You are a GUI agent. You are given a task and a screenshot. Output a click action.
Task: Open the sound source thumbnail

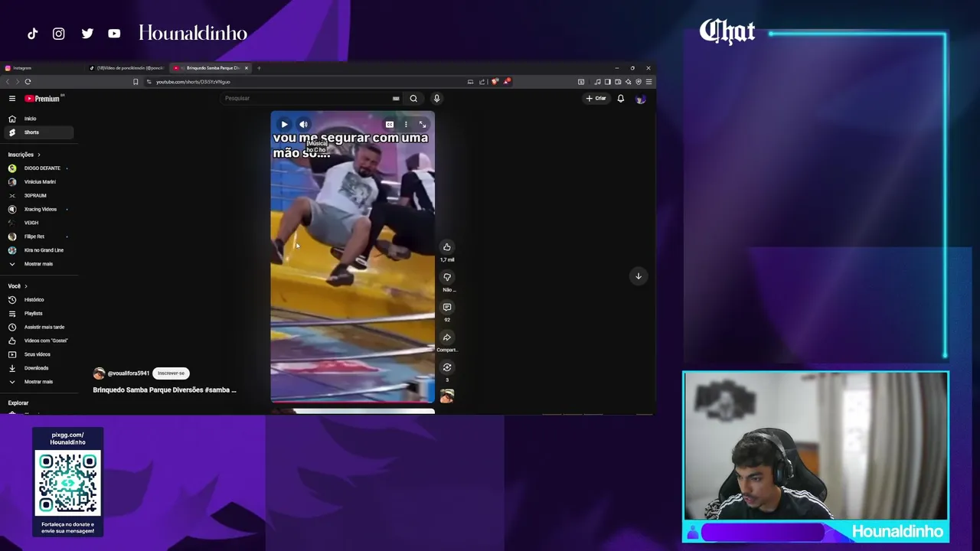(x=447, y=396)
